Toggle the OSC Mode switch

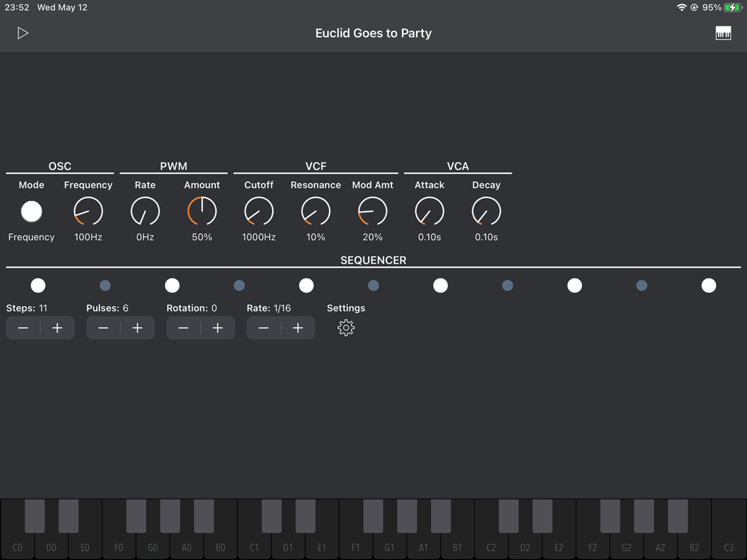point(31,212)
